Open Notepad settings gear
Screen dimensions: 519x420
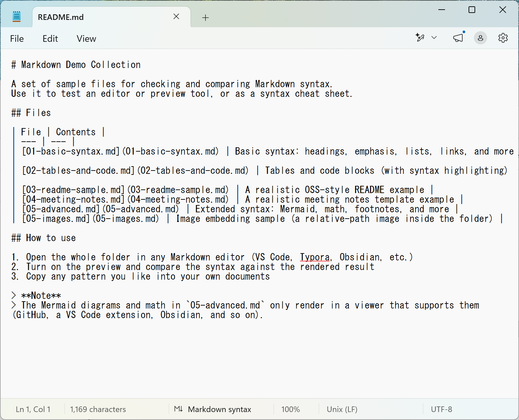click(503, 38)
